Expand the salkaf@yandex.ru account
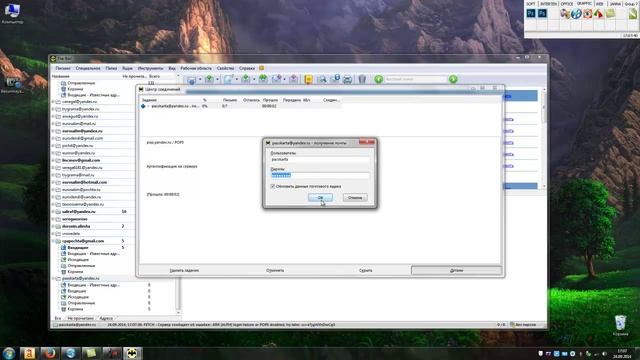This screenshot has height=360, width=640. [x=53, y=211]
